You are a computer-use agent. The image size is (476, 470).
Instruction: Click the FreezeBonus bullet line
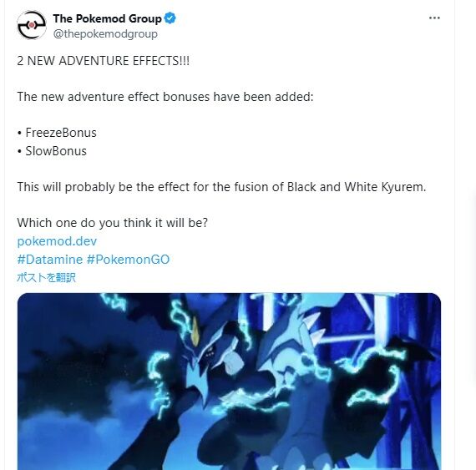pos(57,133)
